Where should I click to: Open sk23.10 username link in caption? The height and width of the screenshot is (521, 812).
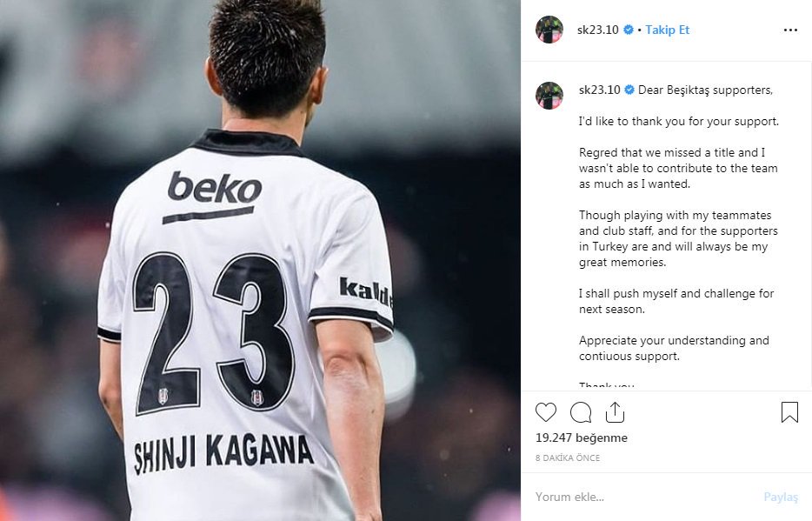coord(600,90)
